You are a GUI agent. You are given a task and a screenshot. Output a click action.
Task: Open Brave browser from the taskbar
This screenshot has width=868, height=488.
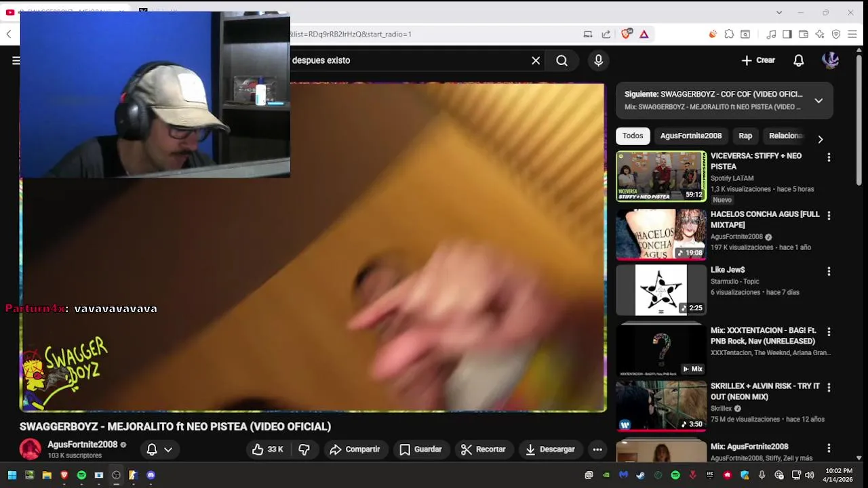64,475
